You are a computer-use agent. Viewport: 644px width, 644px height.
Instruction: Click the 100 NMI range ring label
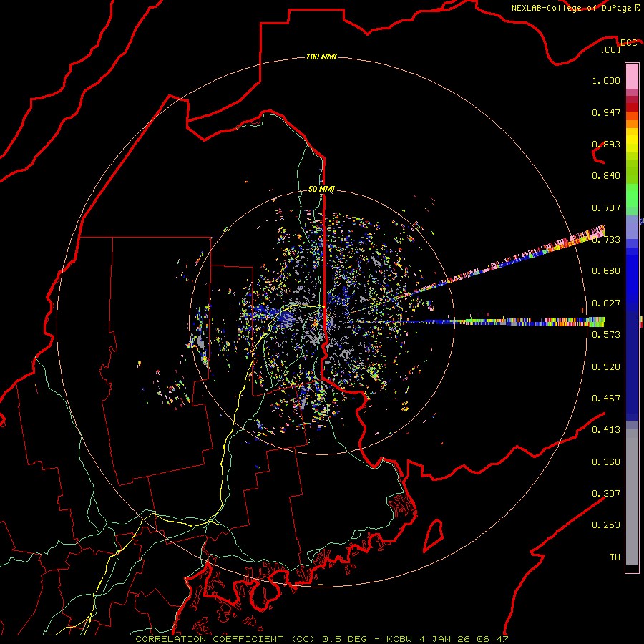click(x=321, y=57)
